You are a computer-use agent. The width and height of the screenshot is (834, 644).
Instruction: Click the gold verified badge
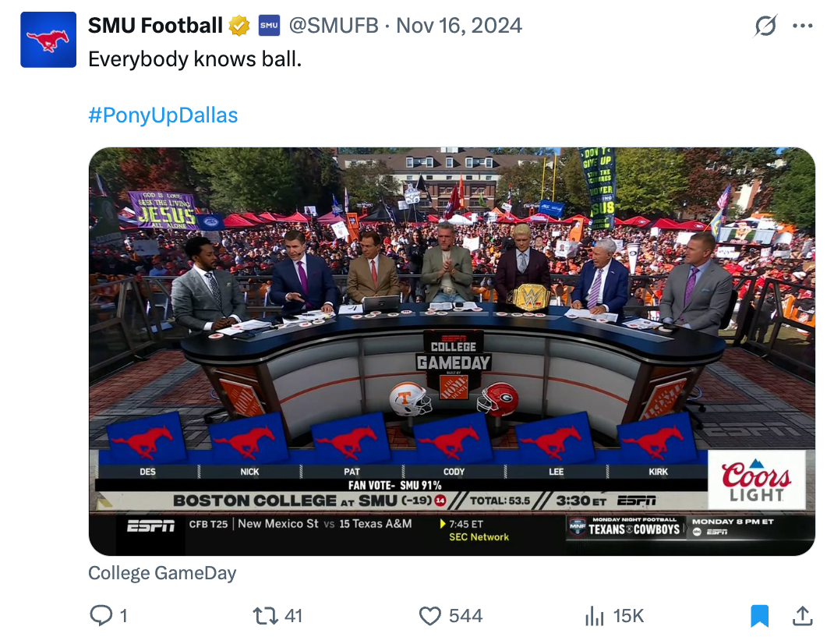(239, 26)
